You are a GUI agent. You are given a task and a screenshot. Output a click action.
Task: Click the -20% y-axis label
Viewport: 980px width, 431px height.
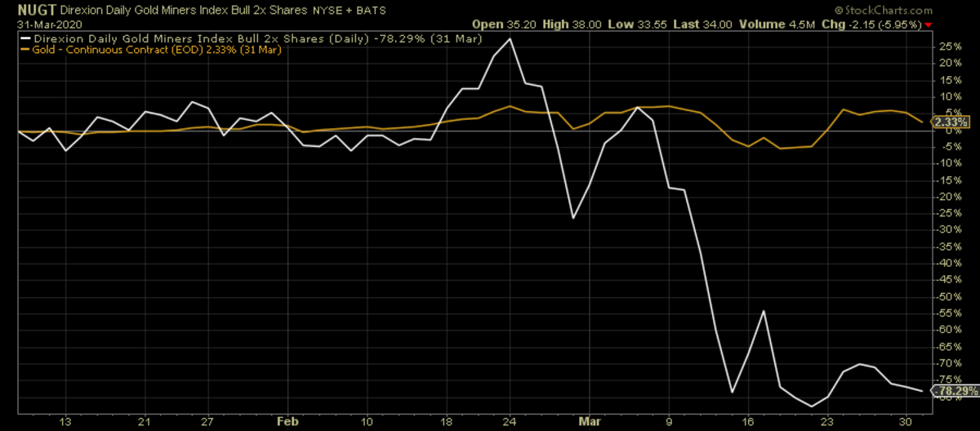(x=948, y=197)
